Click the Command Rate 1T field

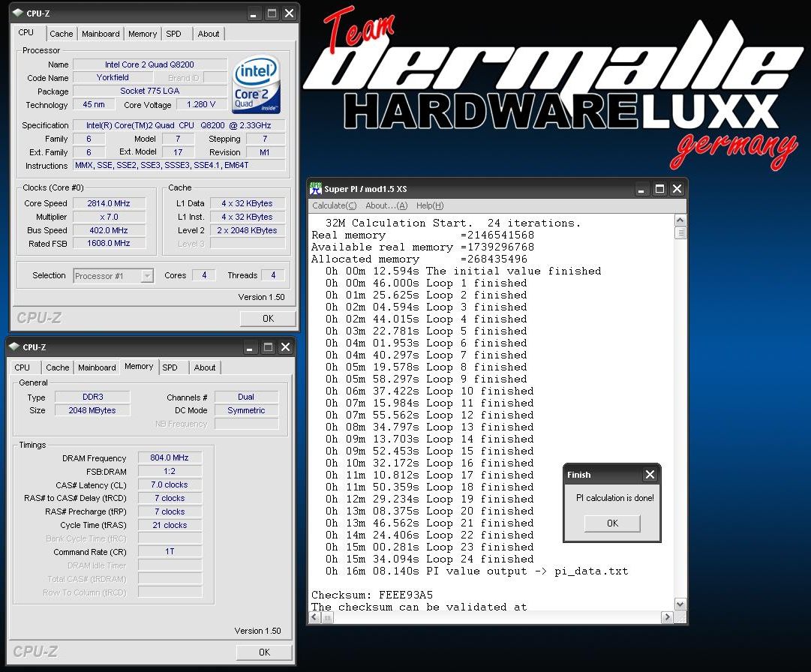(170, 552)
